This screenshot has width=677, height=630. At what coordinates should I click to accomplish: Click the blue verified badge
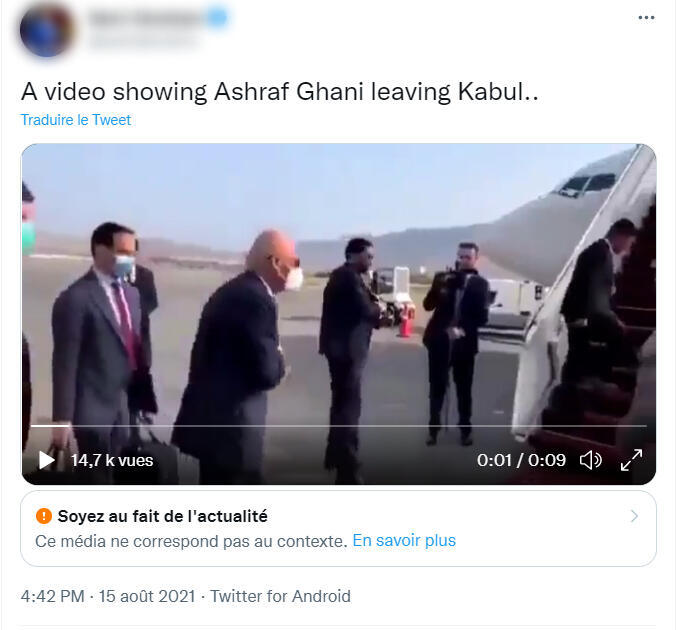pyautogui.click(x=218, y=17)
